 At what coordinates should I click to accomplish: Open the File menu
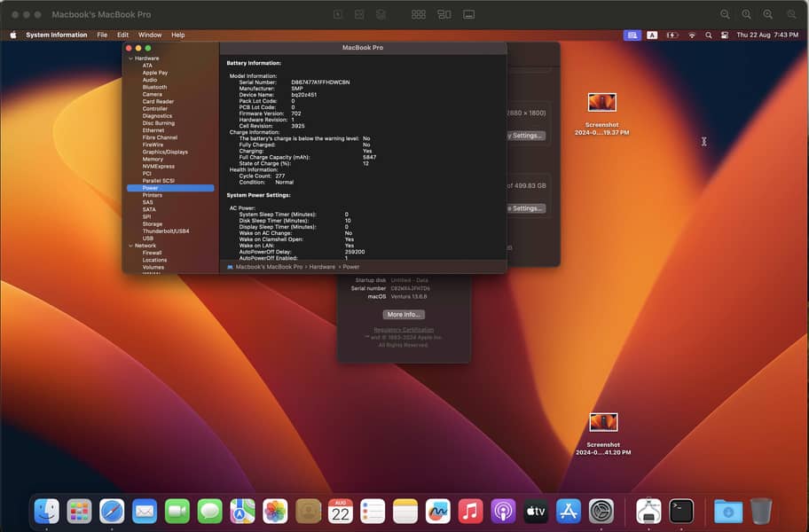[102, 35]
